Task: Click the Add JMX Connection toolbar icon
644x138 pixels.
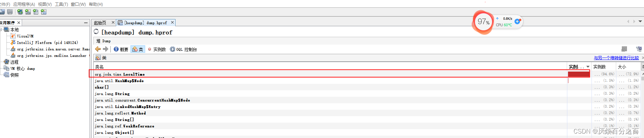Action: click(x=28, y=12)
